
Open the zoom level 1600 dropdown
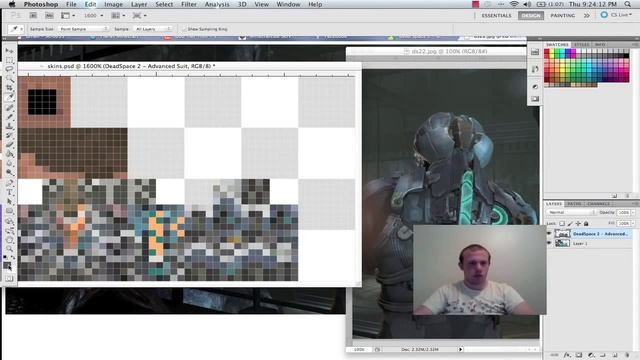(93, 16)
